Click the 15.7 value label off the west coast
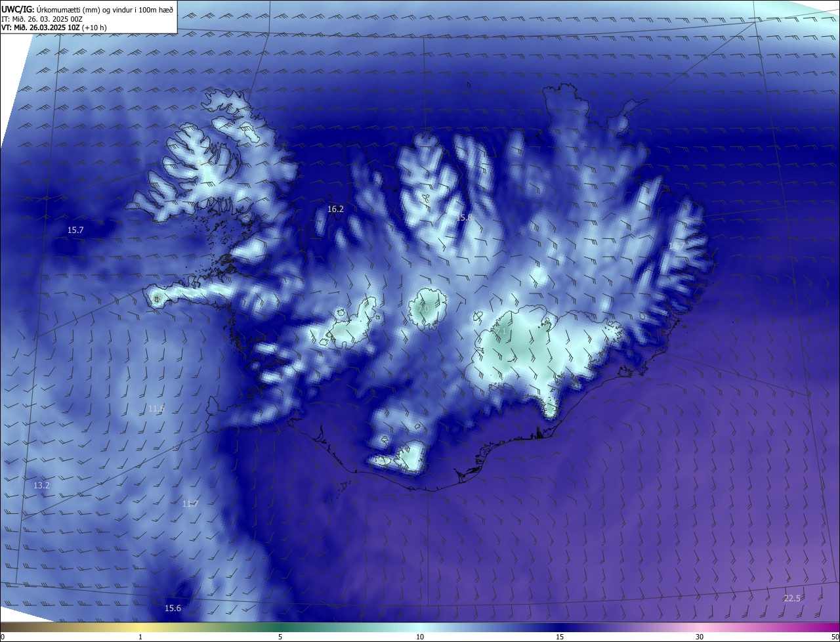The image size is (840, 642). [75, 230]
